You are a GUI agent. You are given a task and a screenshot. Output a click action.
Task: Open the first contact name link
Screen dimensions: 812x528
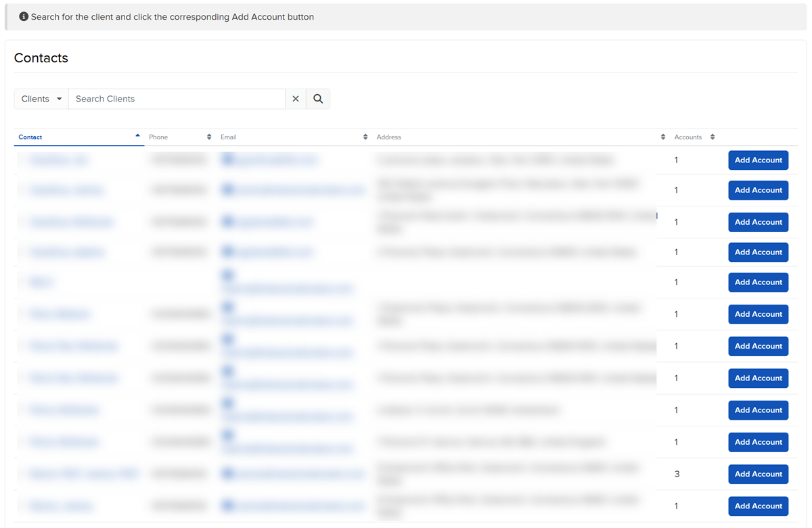(x=59, y=160)
